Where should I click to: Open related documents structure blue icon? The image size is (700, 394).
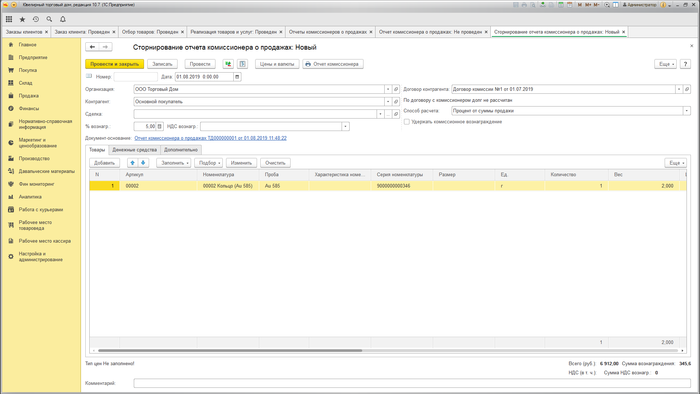click(242, 64)
